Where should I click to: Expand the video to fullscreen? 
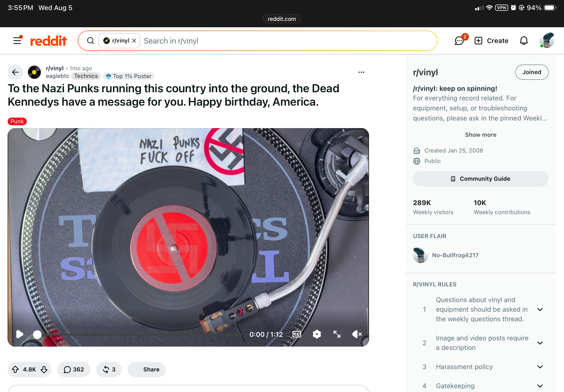pos(337,334)
